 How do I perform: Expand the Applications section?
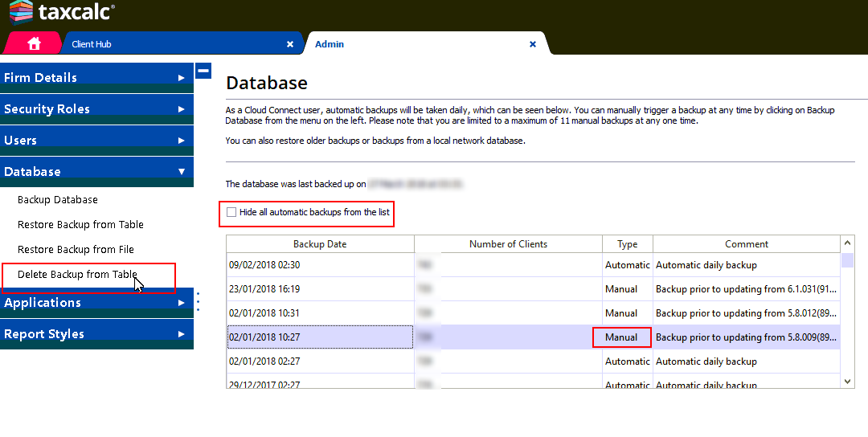tap(96, 303)
